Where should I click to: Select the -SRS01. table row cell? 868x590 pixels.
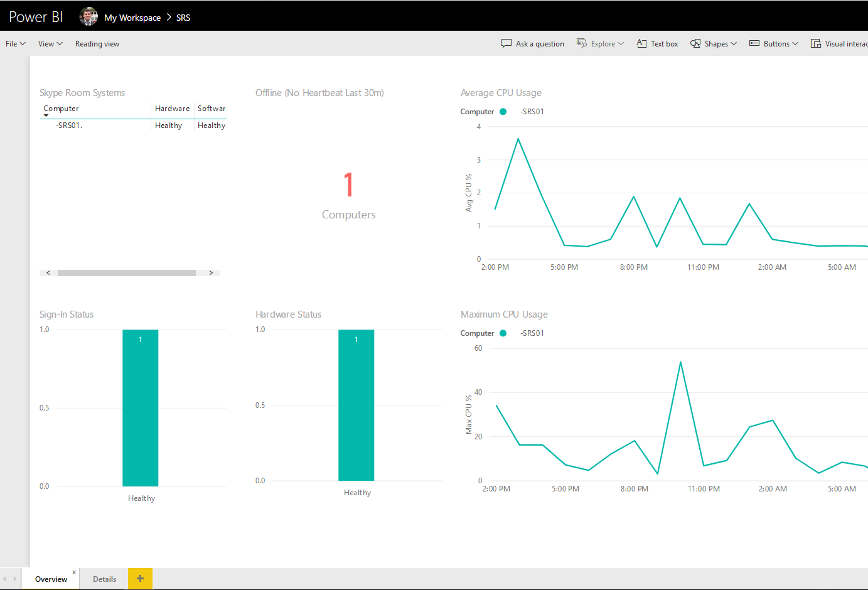69,126
